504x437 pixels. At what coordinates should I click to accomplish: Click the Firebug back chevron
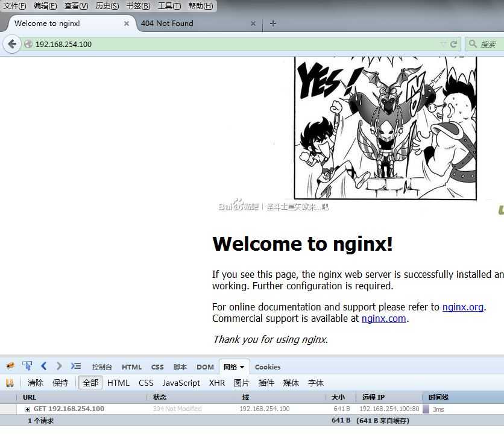(44, 366)
